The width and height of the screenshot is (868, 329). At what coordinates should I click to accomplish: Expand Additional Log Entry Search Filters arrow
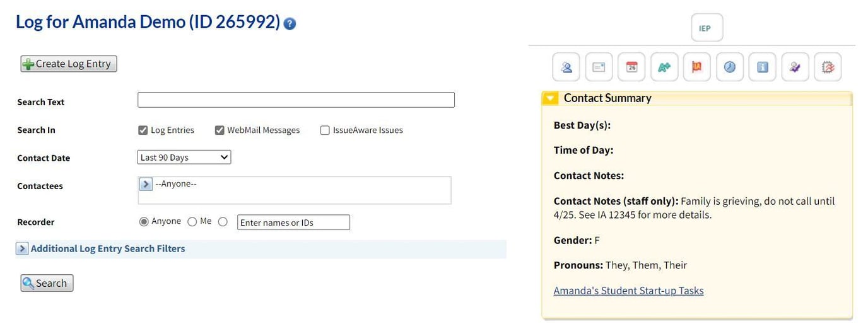pyautogui.click(x=22, y=249)
